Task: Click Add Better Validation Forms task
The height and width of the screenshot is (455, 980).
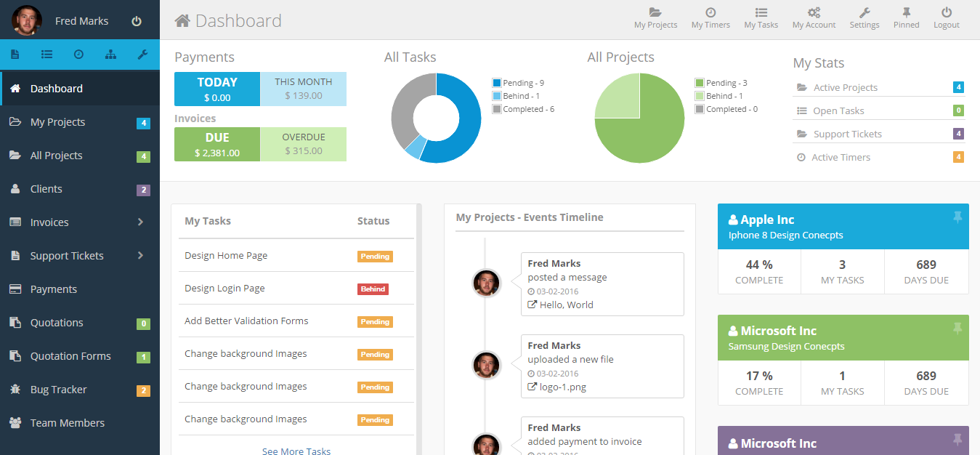Action: (x=246, y=321)
